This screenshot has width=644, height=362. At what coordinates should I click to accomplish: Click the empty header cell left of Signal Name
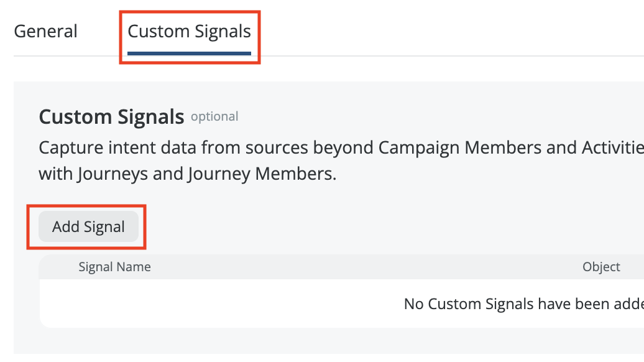click(x=57, y=267)
